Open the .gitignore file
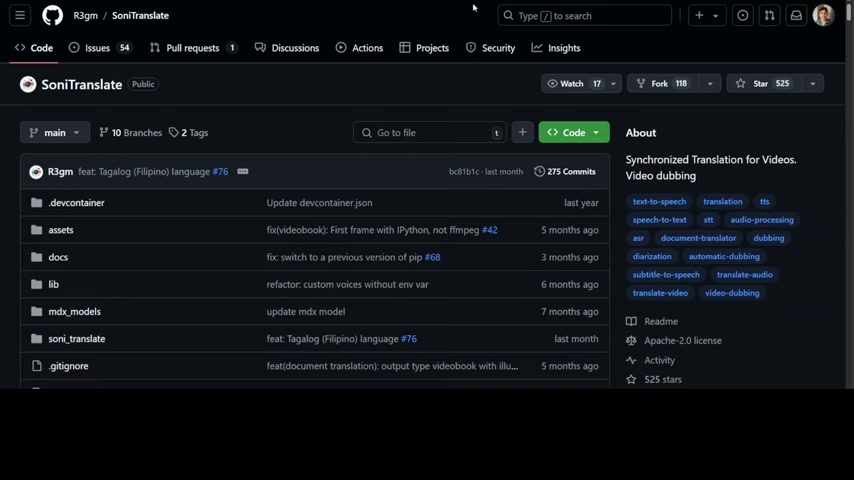Image resolution: width=854 pixels, height=480 pixels. pyautogui.click(x=68, y=366)
